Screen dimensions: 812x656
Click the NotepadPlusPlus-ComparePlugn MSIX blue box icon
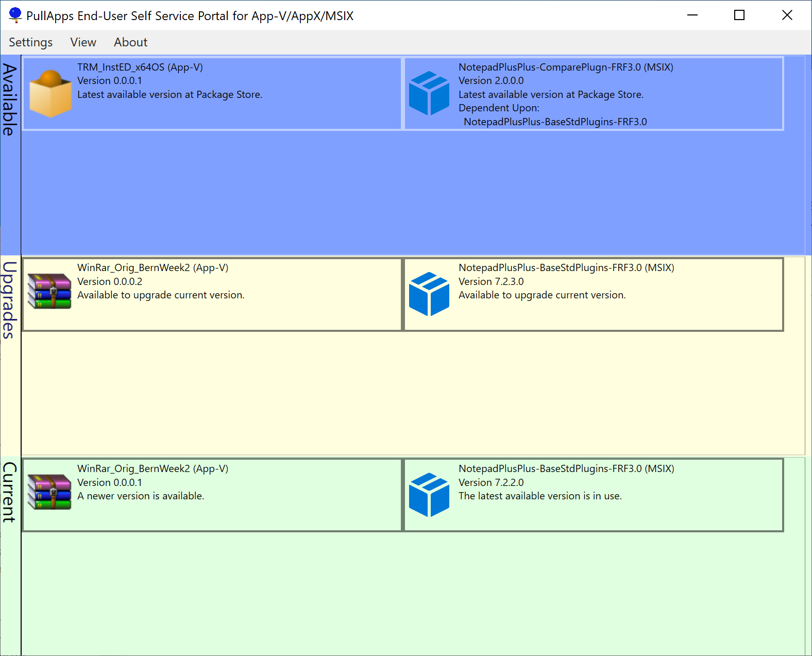(429, 93)
